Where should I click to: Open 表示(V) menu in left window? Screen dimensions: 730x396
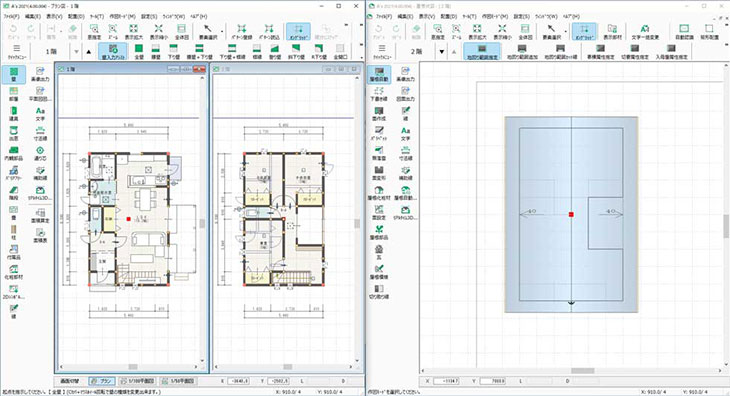click(x=54, y=16)
